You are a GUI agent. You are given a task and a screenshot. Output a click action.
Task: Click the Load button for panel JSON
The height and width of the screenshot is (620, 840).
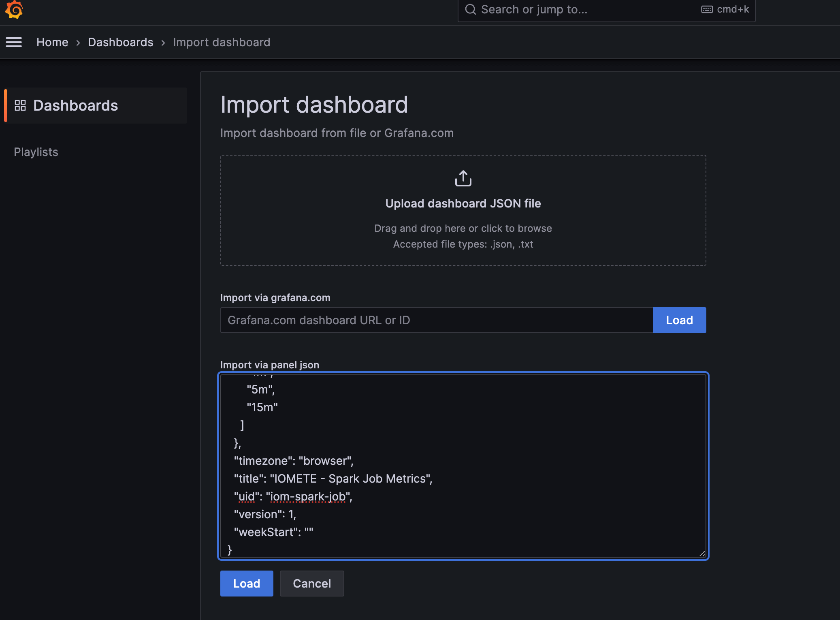point(247,584)
